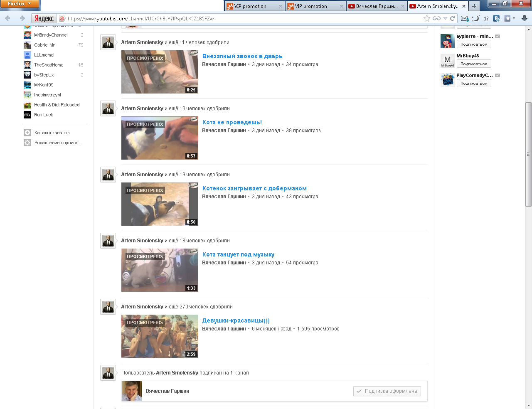The height and width of the screenshot is (409, 532).
Task: Click Artem avatar beside 270 человек одобрили
Action: (x=108, y=307)
